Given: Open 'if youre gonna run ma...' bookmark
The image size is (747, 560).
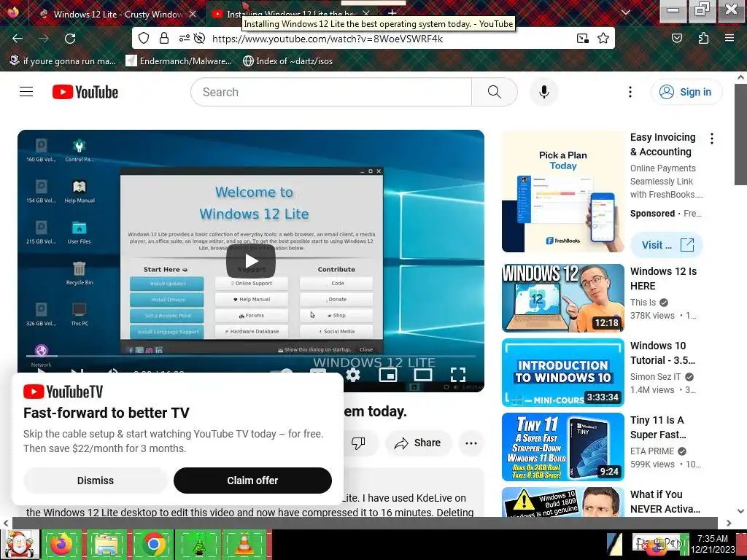Looking at the screenshot, I should 63,61.
